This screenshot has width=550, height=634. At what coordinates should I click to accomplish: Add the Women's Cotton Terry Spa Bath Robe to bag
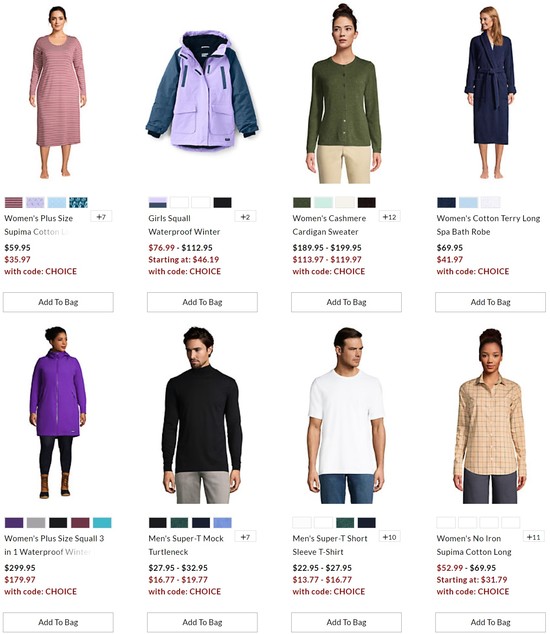tap(490, 302)
